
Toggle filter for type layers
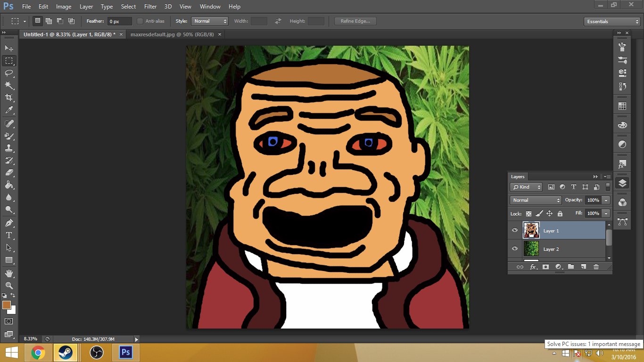pos(574,187)
